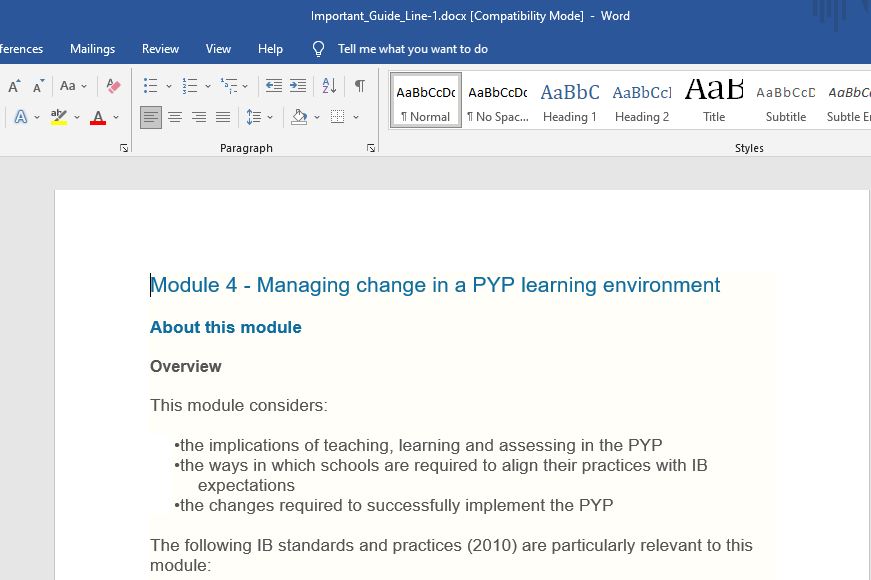Expand the bullet library dropdown arrow

point(169,86)
